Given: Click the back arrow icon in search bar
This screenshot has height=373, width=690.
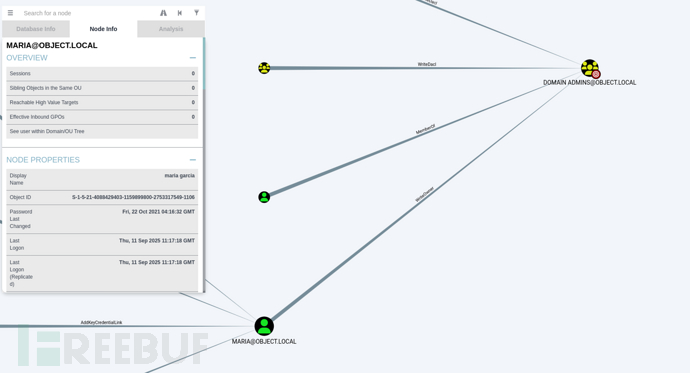Looking at the screenshot, I should [x=180, y=13].
